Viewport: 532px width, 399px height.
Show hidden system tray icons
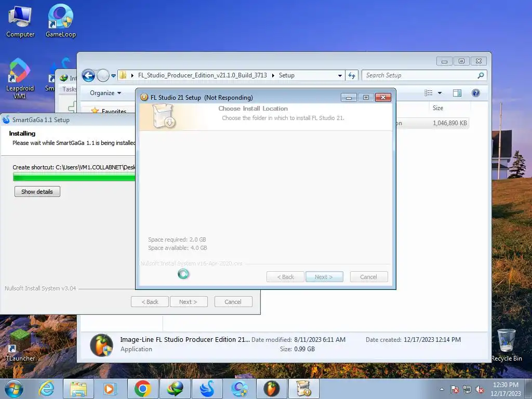442,389
